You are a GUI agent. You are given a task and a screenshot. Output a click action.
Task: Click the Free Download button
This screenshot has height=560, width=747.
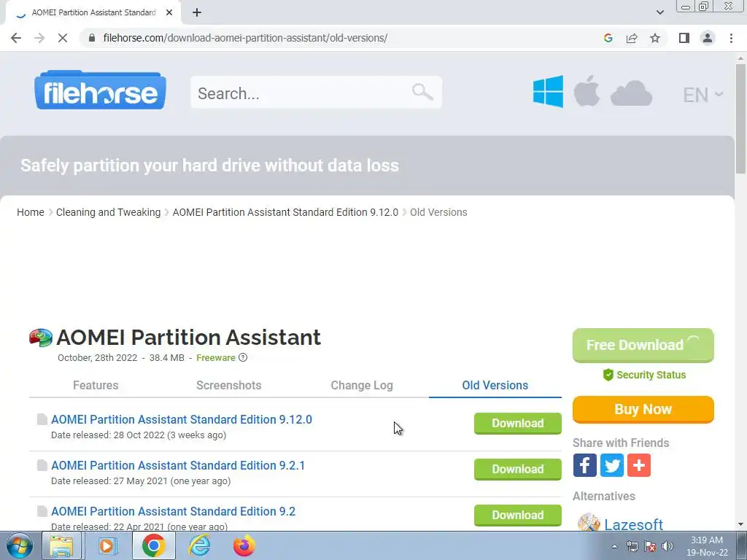tap(643, 345)
